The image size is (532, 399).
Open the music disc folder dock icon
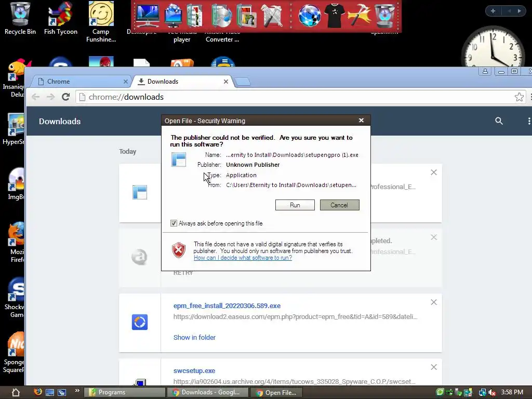(x=221, y=16)
